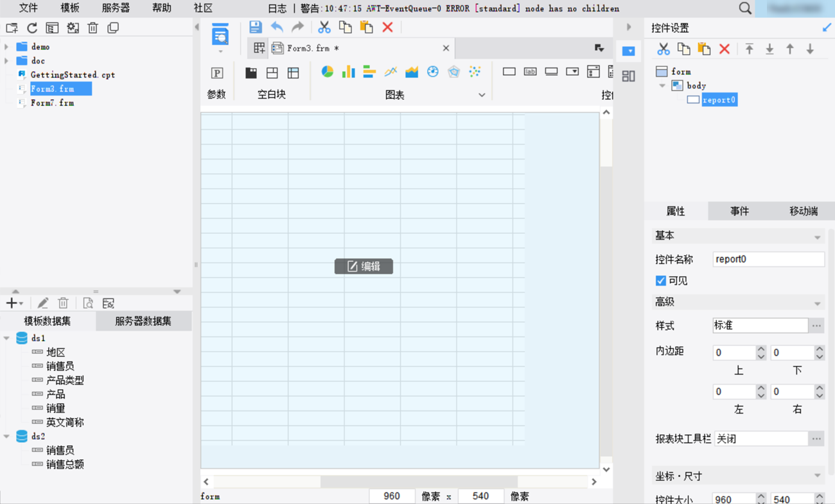
Task: Insert a line chart
Action: 391,72
